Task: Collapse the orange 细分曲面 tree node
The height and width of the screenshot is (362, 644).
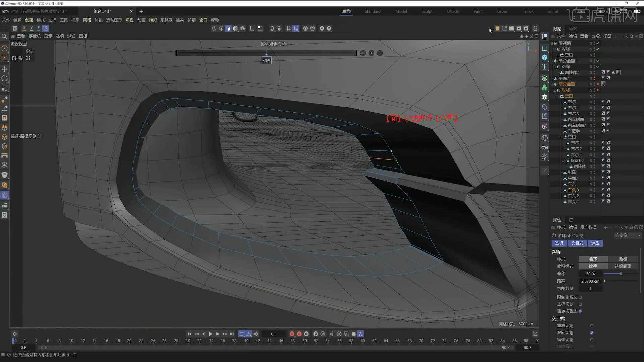Action: [552, 84]
